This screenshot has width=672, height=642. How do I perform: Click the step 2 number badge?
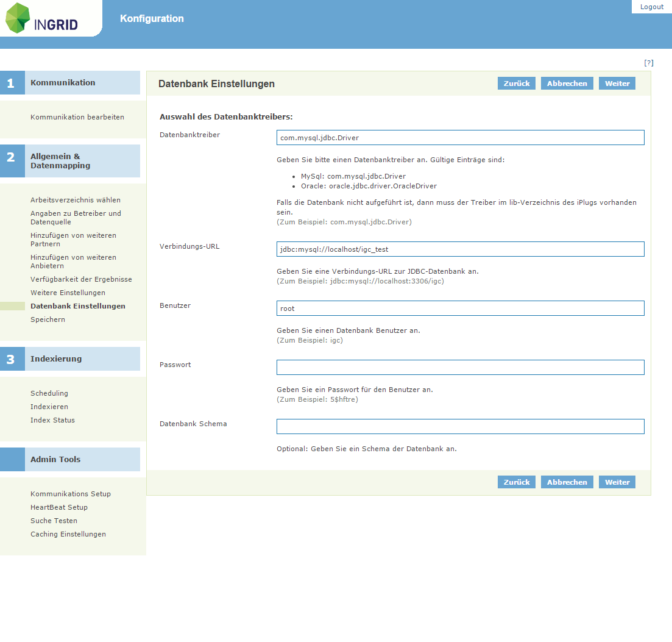12,160
